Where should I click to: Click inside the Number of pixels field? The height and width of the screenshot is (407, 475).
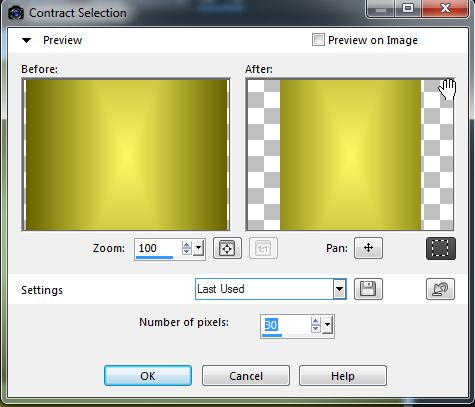click(286, 325)
